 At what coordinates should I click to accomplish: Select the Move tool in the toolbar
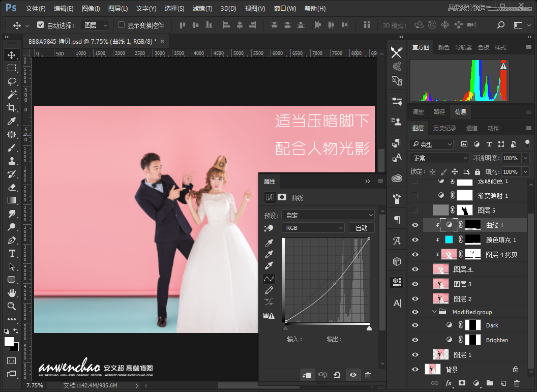click(x=12, y=55)
